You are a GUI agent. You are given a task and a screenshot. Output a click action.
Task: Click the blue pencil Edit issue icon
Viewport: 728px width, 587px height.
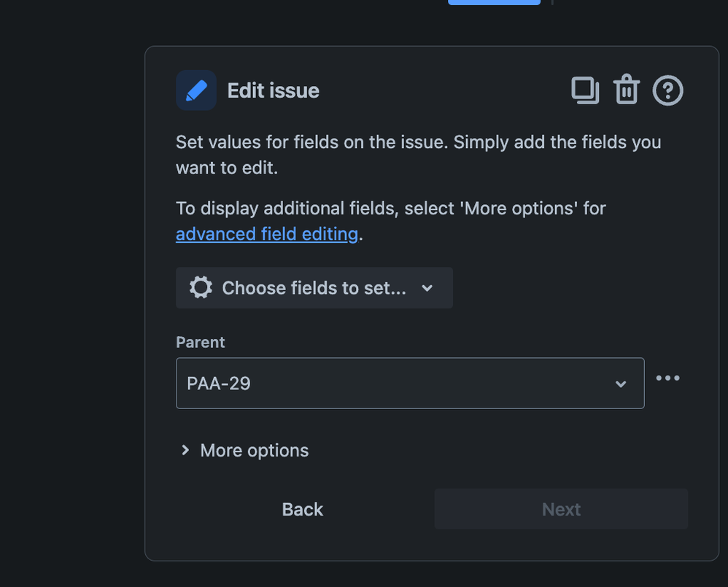196,90
